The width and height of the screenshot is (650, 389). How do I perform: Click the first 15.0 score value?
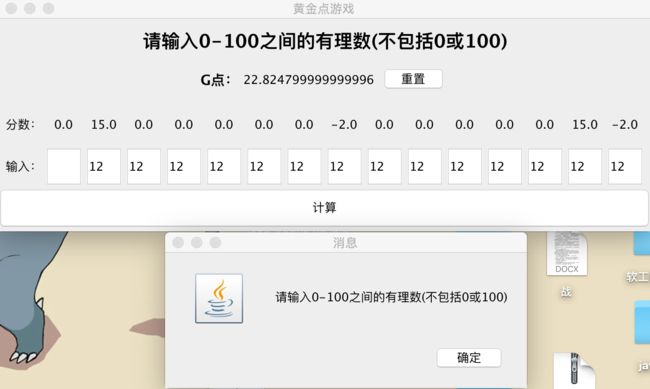[104, 124]
